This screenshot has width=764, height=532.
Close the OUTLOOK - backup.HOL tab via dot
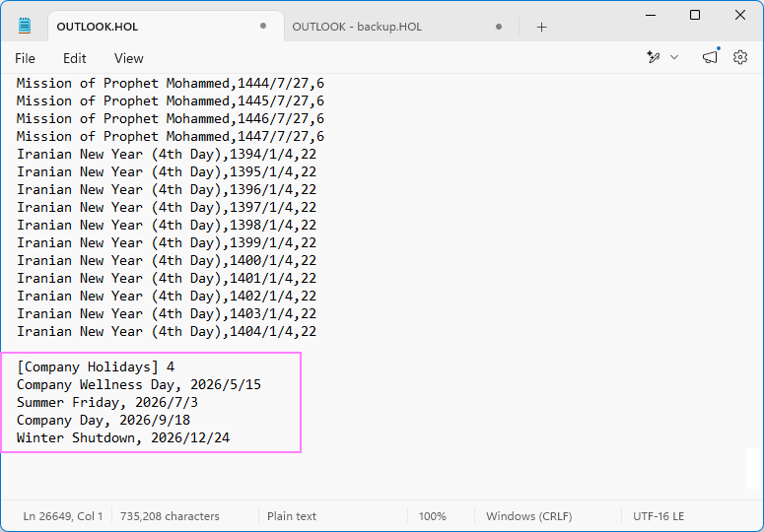tap(499, 27)
